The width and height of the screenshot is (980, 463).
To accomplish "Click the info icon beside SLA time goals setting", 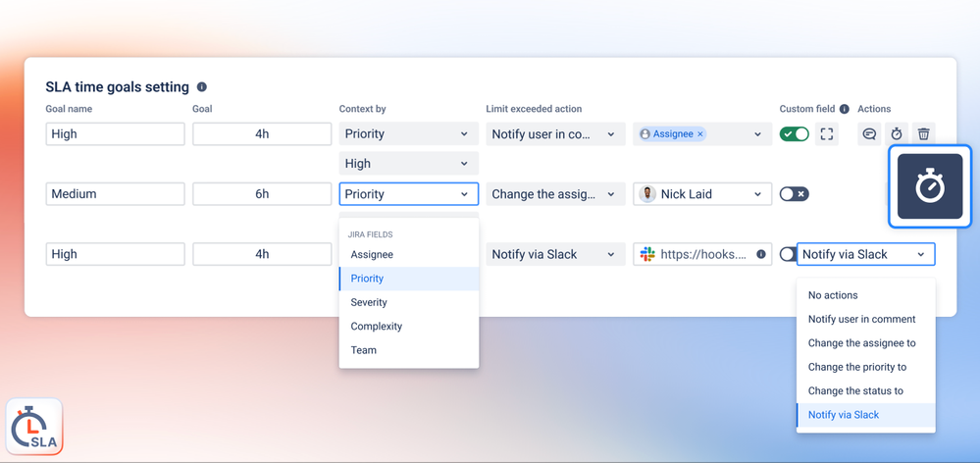I will coord(202,87).
